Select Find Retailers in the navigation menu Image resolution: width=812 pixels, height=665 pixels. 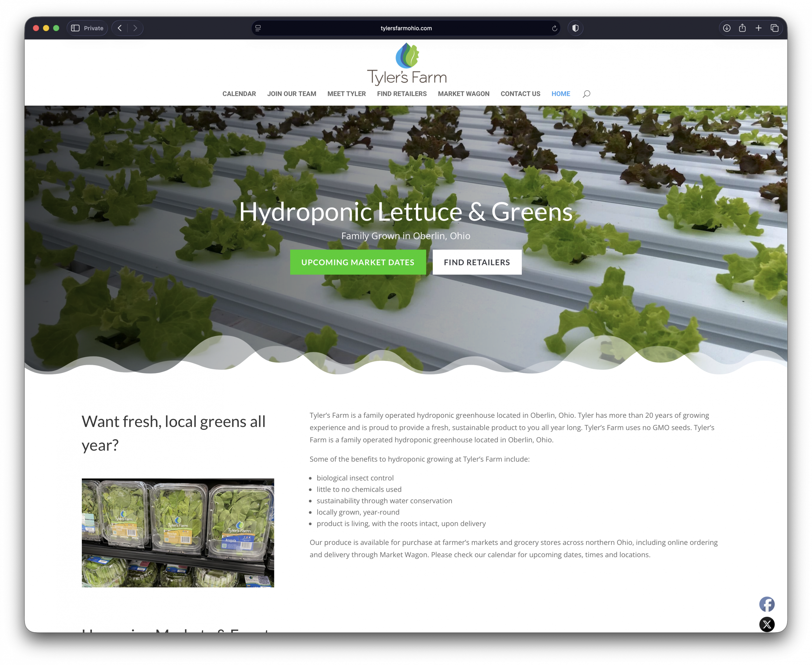tap(402, 94)
